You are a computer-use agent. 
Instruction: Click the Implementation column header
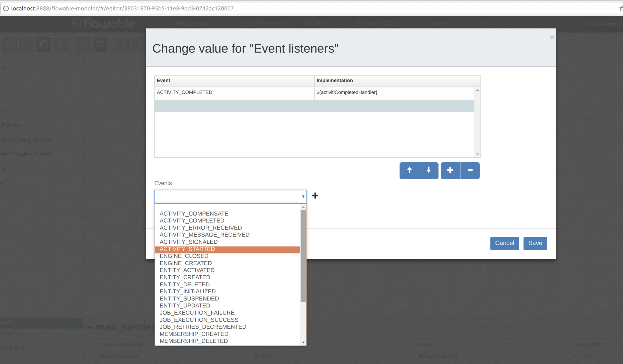[x=397, y=81]
